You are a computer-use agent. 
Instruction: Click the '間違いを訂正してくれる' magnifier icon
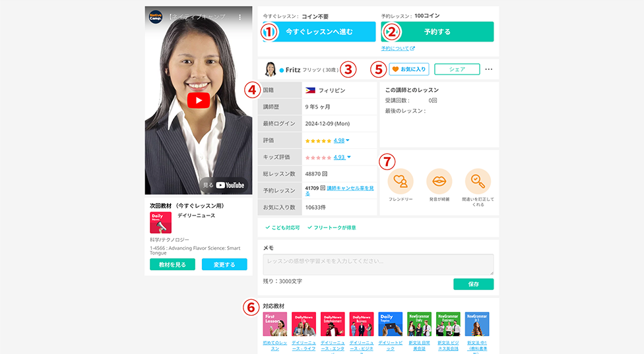pyautogui.click(x=478, y=181)
